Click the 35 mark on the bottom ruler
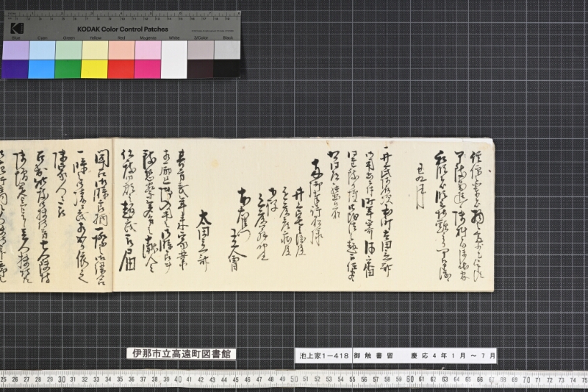The image size is (588, 392). point(120,379)
